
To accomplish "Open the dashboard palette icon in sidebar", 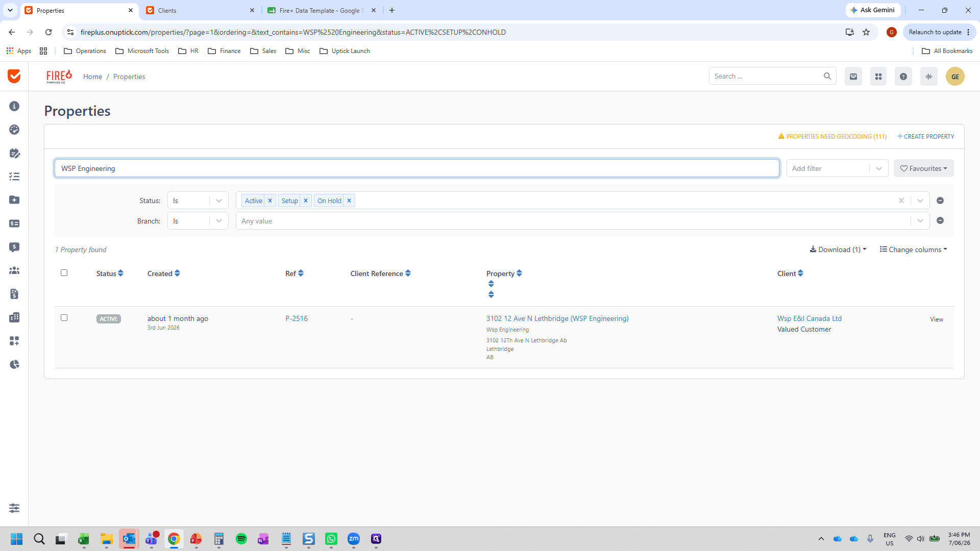I will click(x=14, y=130).
